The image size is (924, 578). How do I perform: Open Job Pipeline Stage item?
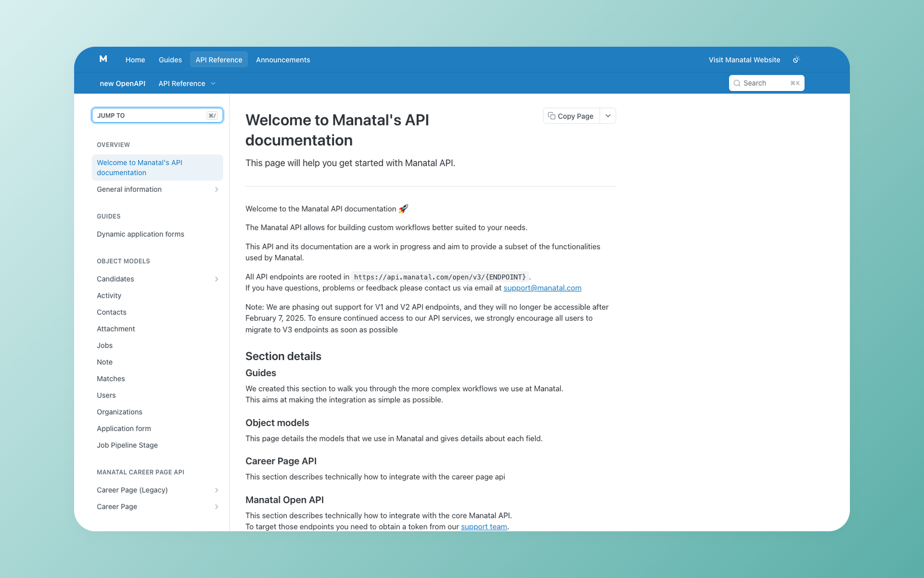click(127, 445)
